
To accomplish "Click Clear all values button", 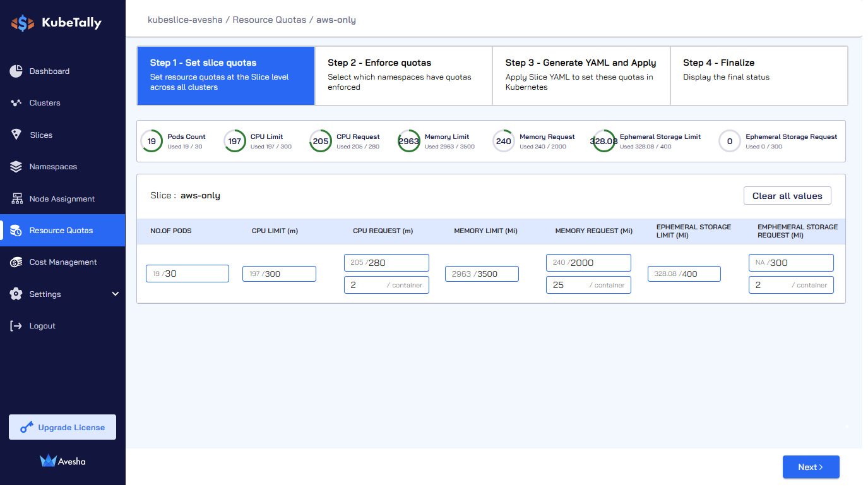I will pyautogui.click(x=787, y=196).
